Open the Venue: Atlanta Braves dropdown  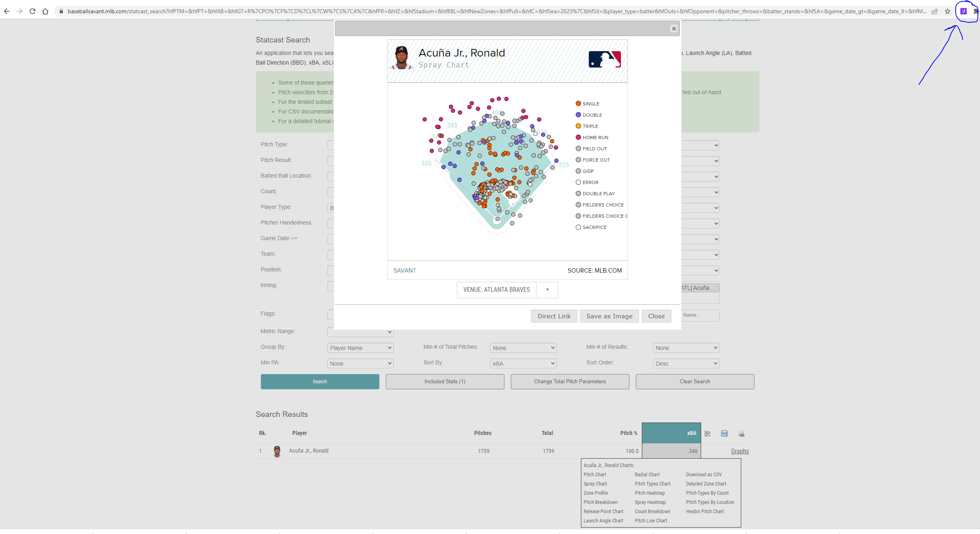pyautogui.click(x=507, y=290)
